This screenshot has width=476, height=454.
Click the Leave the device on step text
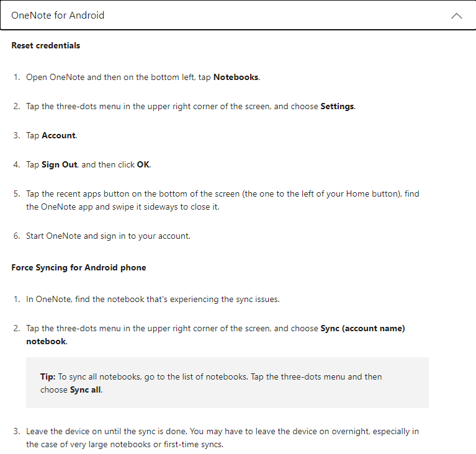click(x=222, y=438)
